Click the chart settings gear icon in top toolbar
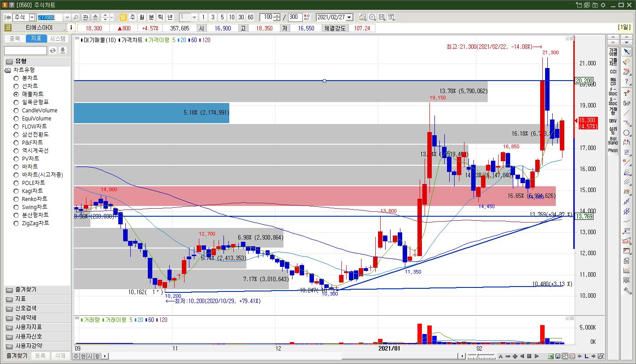 372,17
